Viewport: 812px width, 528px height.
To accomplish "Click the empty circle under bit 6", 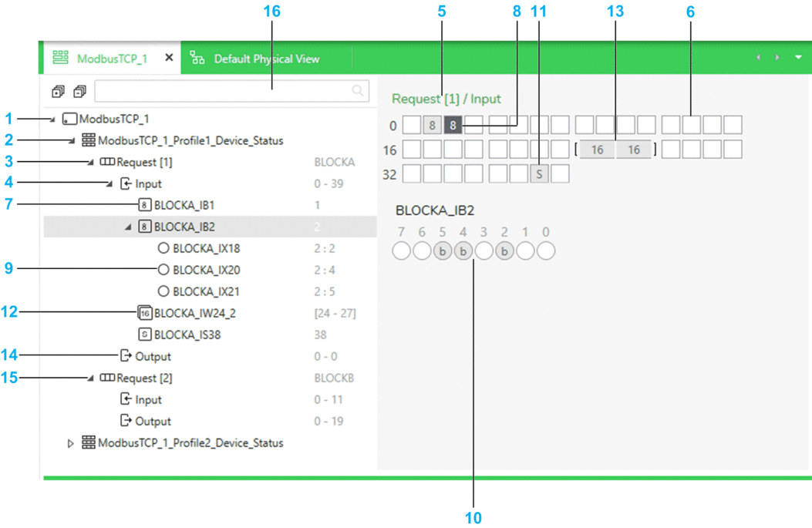I will click(422, 251).
